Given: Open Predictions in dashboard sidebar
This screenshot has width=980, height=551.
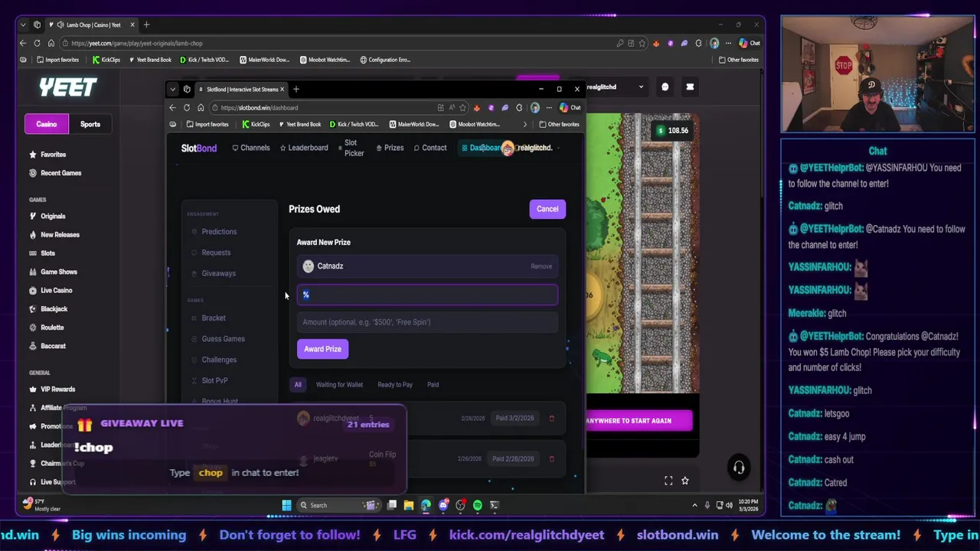Looking at the screenshot, I should [x=219, y=232].
